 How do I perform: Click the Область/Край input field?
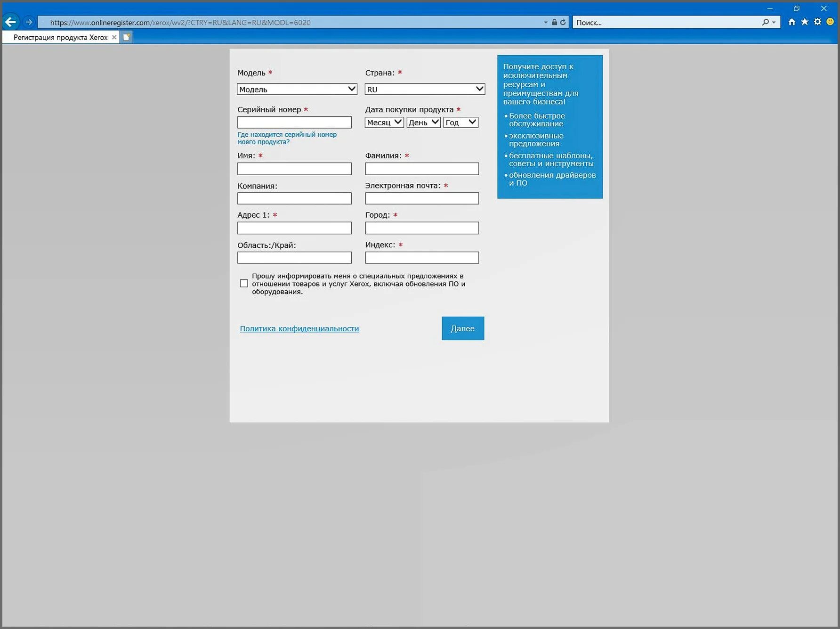pos(294,258)
